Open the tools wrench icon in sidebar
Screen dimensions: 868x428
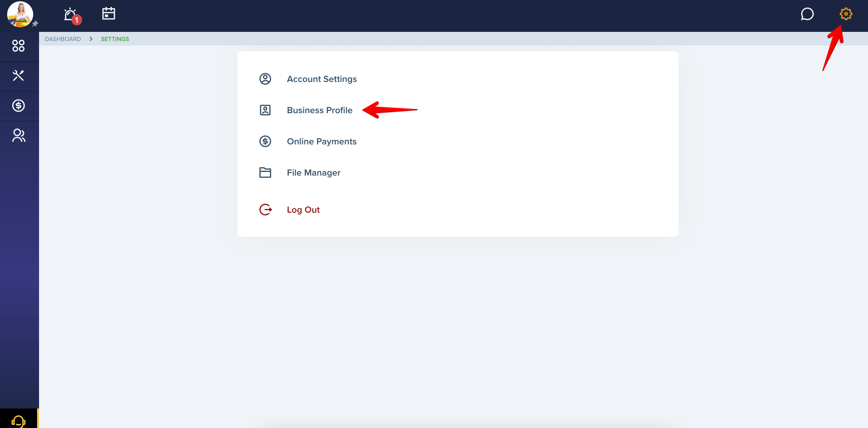(x=19, y=76)
